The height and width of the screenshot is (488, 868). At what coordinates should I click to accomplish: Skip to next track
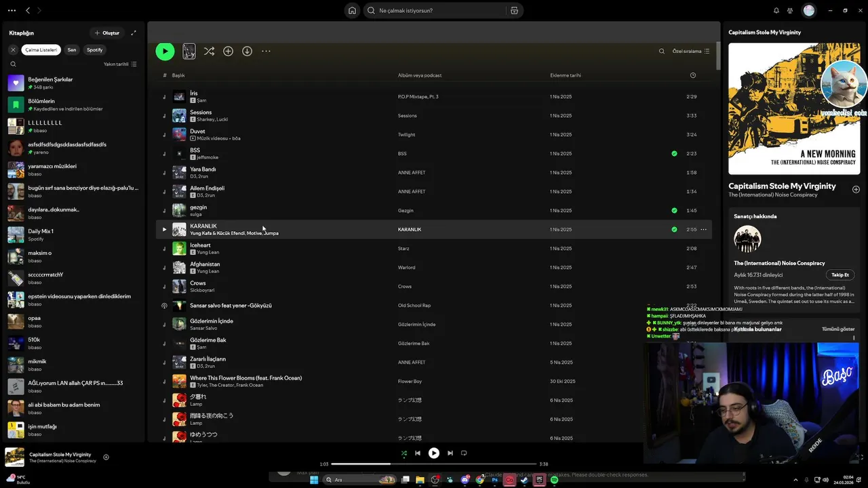[450, 453]
